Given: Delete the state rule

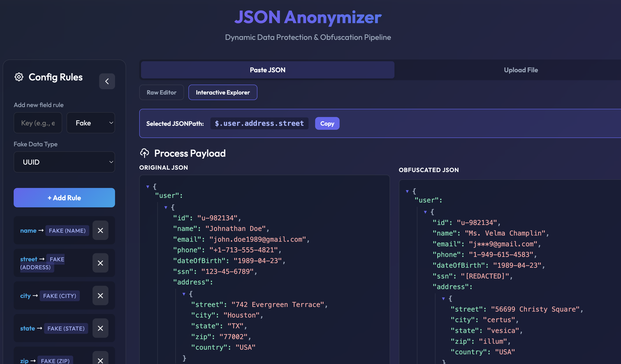Looking at the screenshot, I should tap(100, 328).
